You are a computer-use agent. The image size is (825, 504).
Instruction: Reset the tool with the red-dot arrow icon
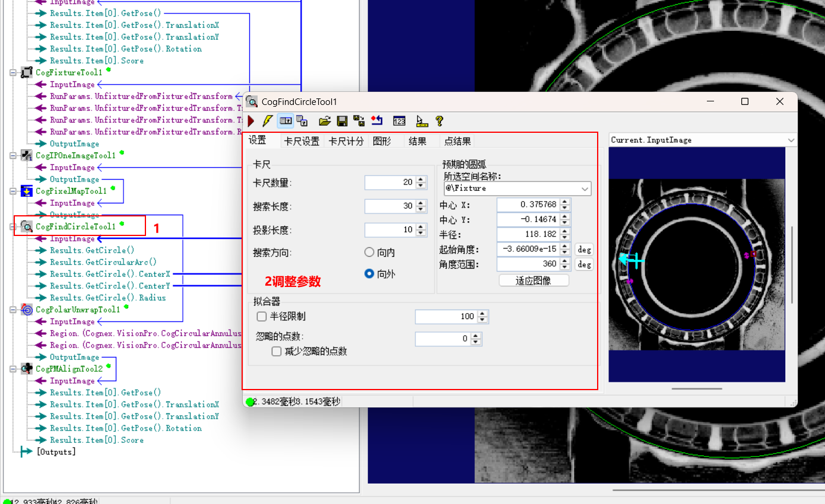[377, 121]
